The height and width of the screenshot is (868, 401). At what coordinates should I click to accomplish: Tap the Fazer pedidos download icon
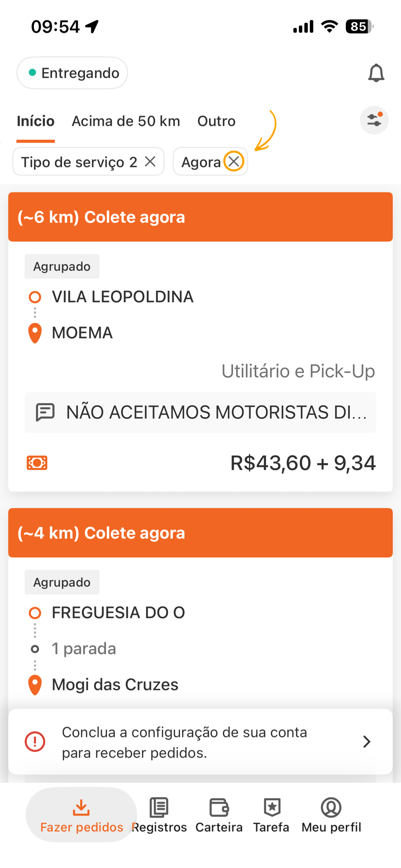(81, 807)
